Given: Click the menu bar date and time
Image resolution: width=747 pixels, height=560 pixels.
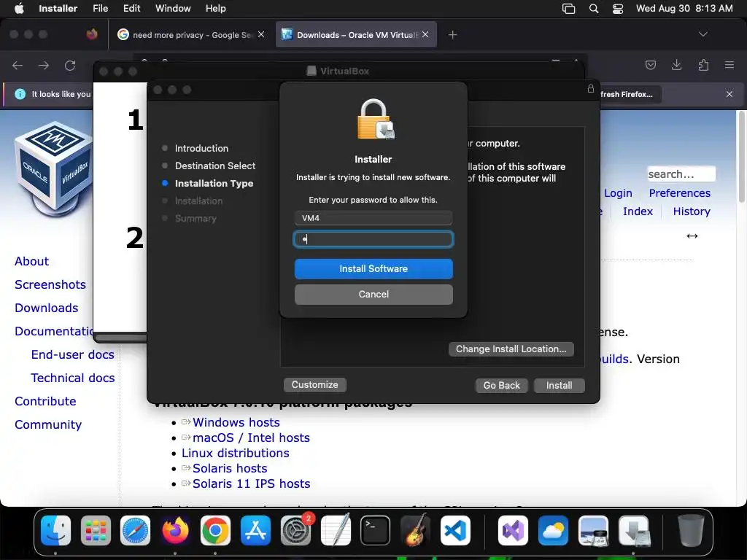Looking at the screenshot, I should click(x=684, y=9).
